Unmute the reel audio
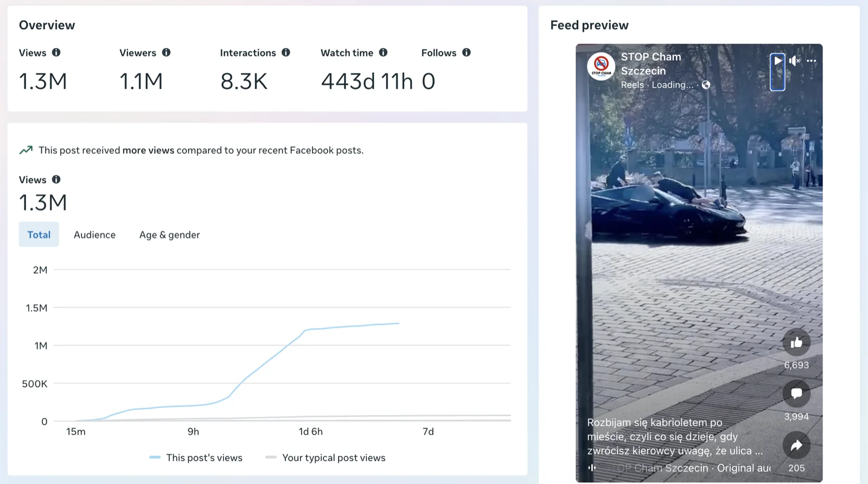 (x=794, y=61)
